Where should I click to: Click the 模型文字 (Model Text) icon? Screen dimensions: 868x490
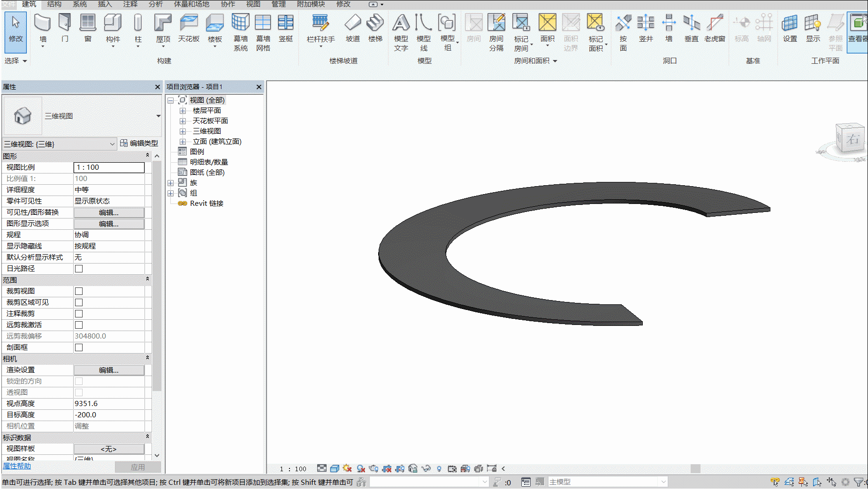[x=401, y=32]
